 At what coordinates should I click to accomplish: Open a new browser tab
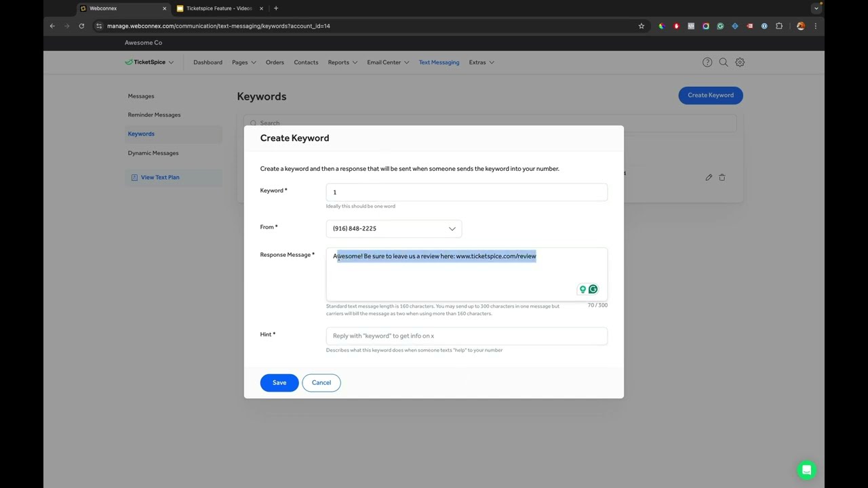click(275, 8)
